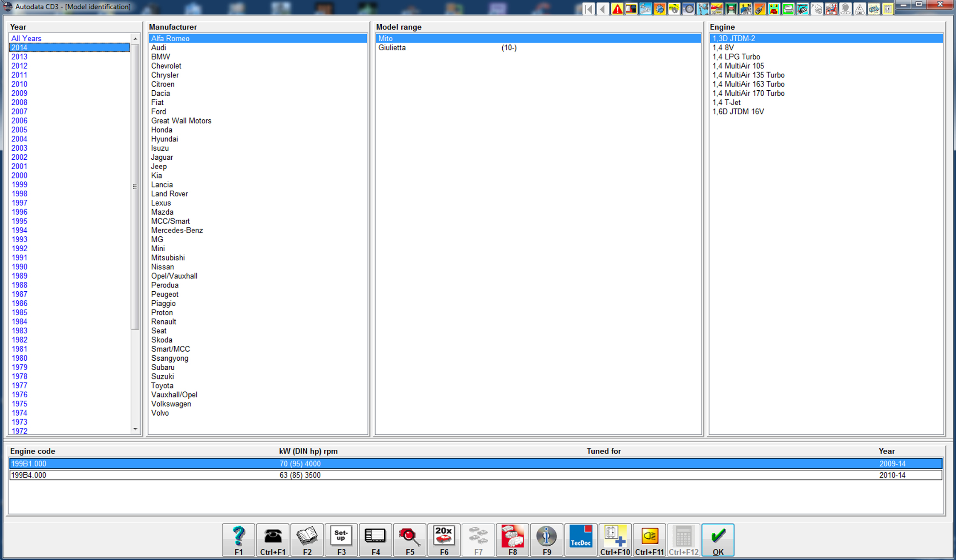Confirm selection with the OK checkmark button
This screenshot has width=956, height=560.
718,540
